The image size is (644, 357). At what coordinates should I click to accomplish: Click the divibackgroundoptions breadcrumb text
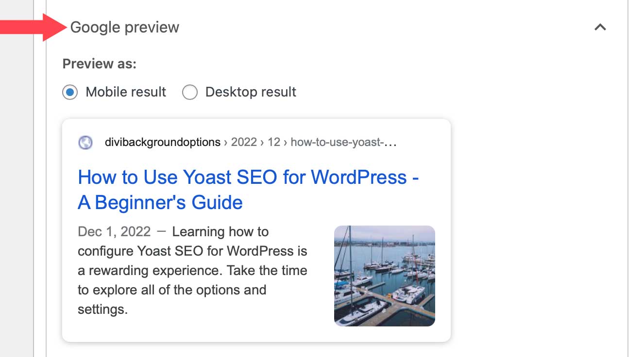click(x=163, y=142)
